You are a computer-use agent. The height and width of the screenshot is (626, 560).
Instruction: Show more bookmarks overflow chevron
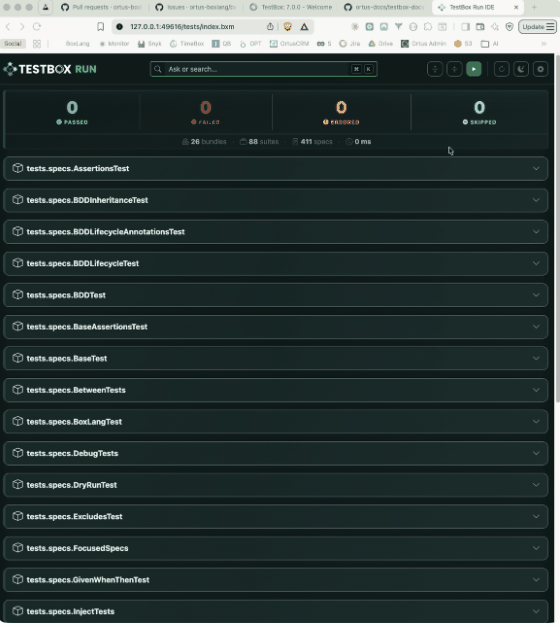click(544, 44)
